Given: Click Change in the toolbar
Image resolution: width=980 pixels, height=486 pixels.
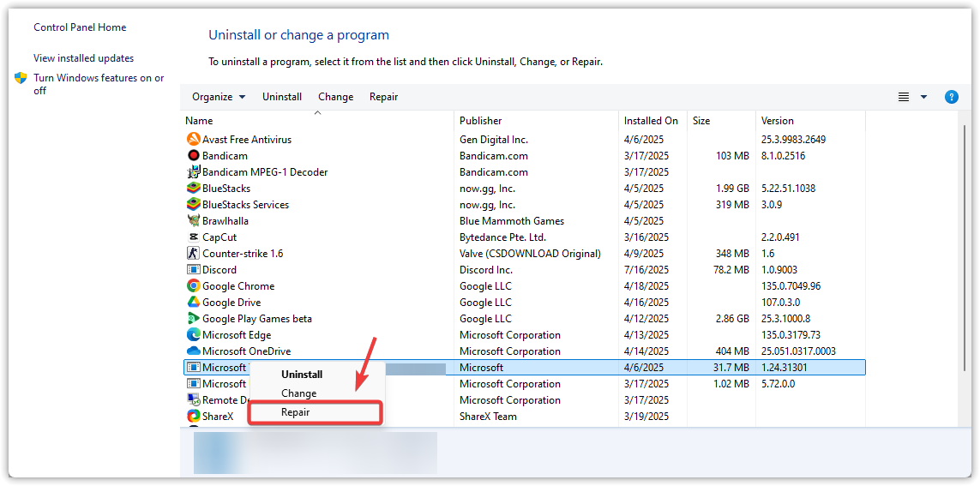Looking at the screenshot, I should click(x=335, y=97).
